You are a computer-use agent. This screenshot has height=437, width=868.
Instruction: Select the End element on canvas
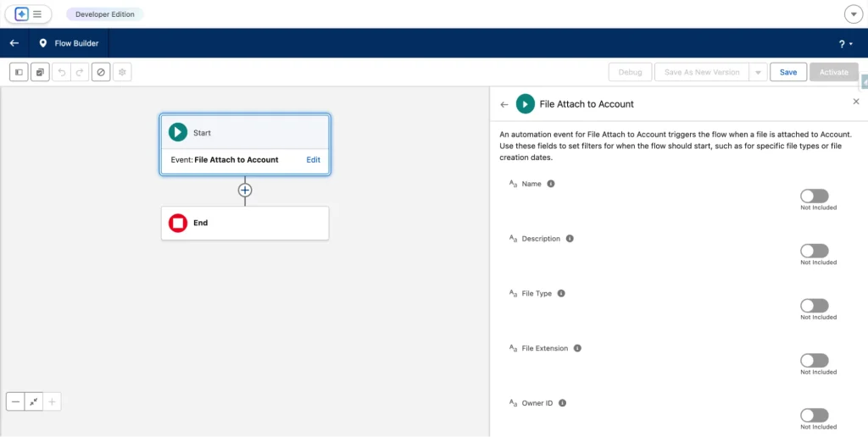click(244, 223)
